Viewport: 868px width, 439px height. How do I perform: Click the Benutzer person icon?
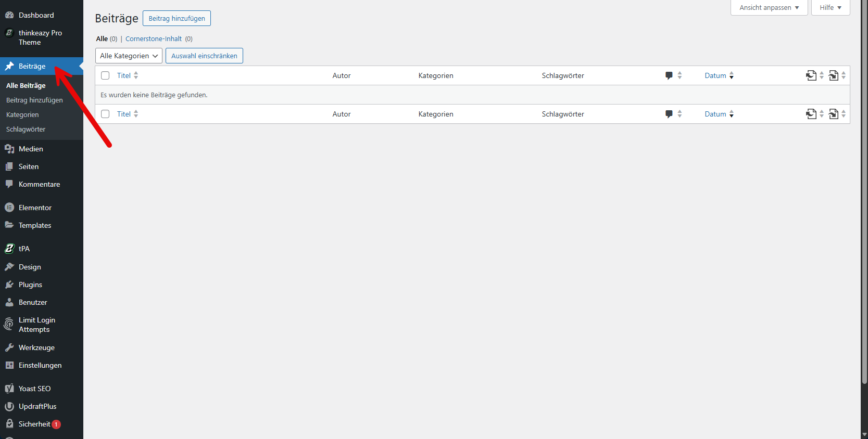click(9, 302)
